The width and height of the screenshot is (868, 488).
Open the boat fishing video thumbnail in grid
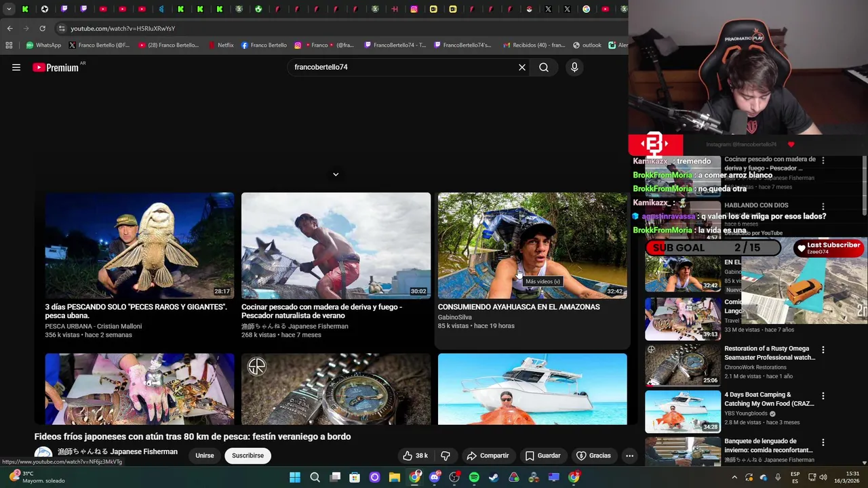[532, 389]
